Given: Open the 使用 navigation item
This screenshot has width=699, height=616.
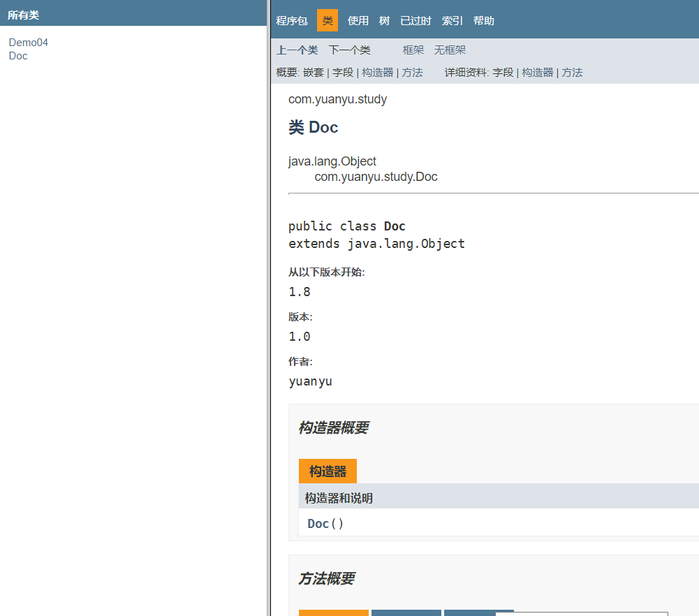Looking at the screenshot, I should tap(358, 20).
